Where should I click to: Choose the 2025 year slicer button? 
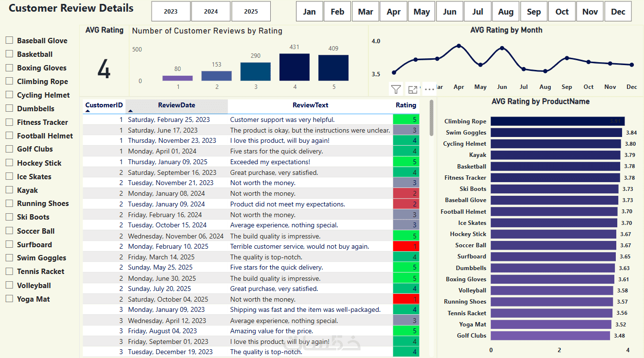(x=251, y=12)
